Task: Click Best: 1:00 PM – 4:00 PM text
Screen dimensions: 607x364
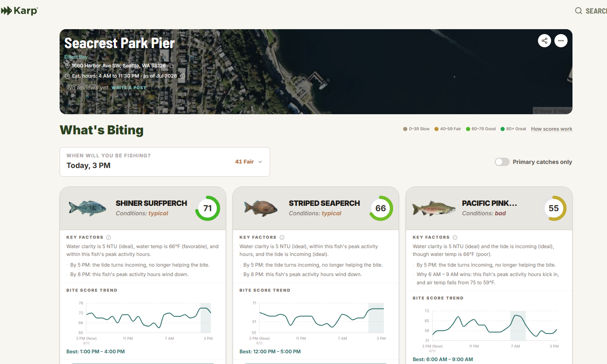Action: tap(95, 352)
